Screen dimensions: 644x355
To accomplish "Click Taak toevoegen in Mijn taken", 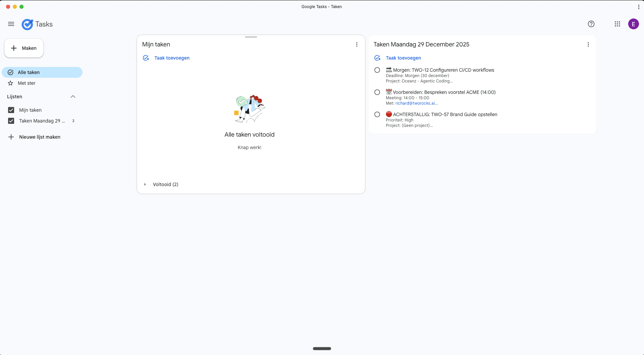I will tap(172, 58).
